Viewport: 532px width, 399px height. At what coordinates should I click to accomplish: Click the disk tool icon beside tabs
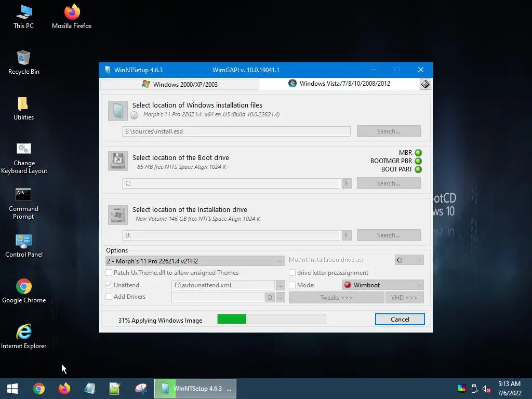tap(425, 84)
